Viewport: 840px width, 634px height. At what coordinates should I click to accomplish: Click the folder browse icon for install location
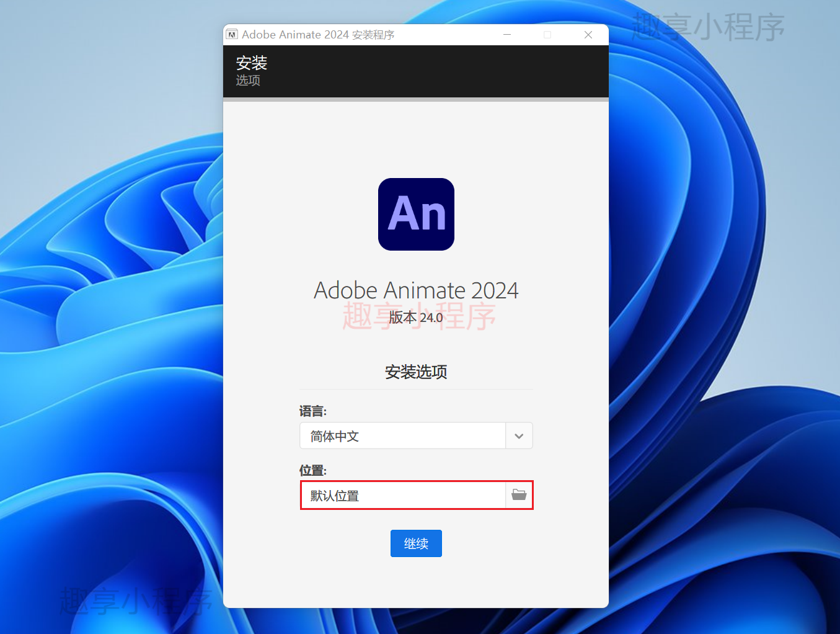click(x=519, y=495)
